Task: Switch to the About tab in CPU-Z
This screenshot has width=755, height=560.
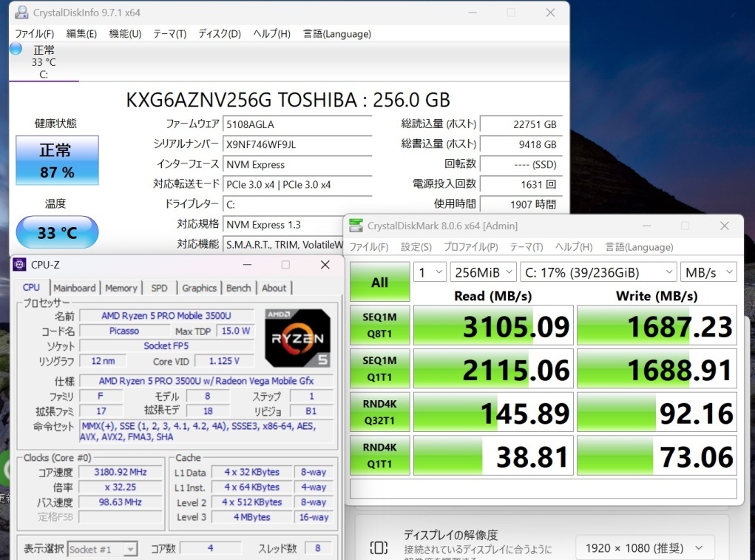Action: tap(274, 288)
